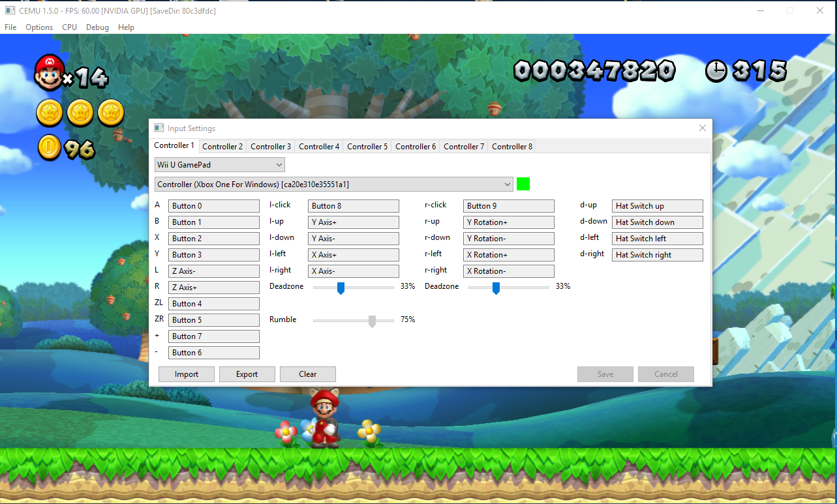Select the Controller 8 tab
Image resolution: width=837 pixels, height=504 pixels.
tap(512, 147)
